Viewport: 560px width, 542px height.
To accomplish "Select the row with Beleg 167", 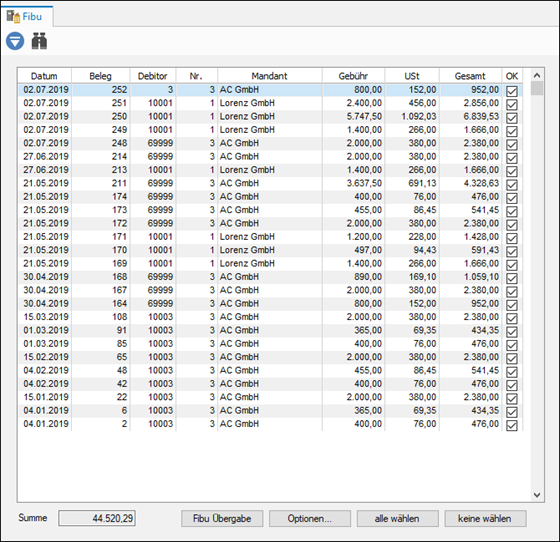I will click(270, 290).
